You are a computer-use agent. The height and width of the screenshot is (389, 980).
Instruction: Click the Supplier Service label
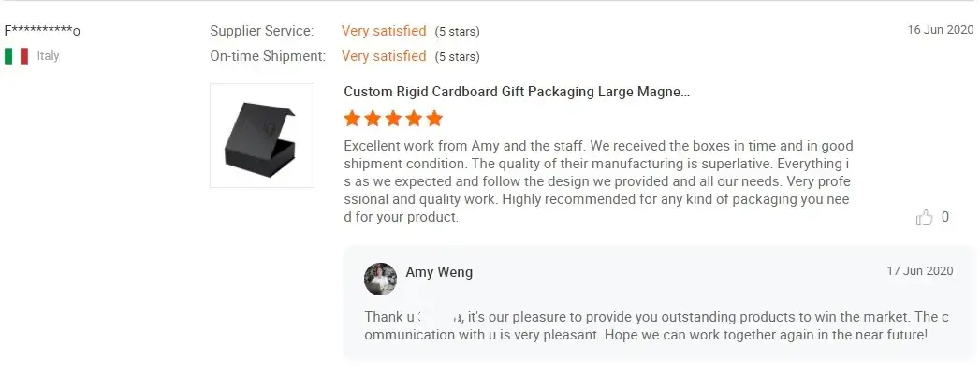coord(262,31)
